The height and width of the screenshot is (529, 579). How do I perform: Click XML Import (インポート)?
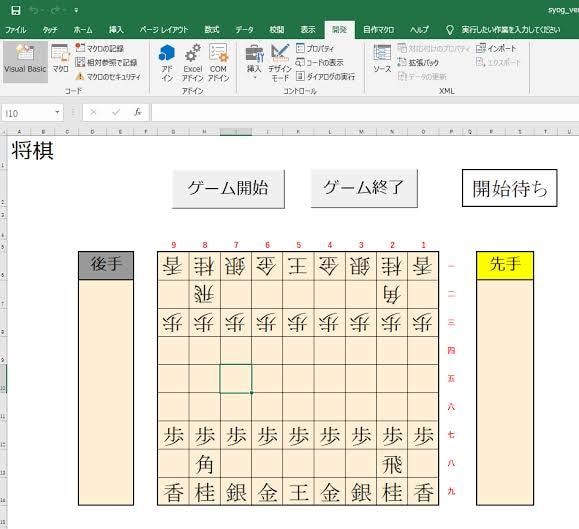[496, 48]
